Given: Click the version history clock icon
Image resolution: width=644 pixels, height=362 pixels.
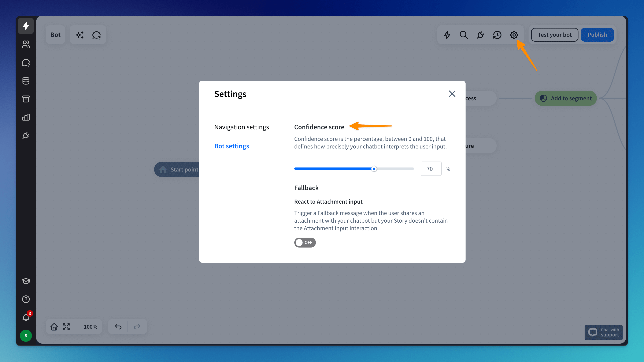Looking at the screenshot, I should point(497,35).
